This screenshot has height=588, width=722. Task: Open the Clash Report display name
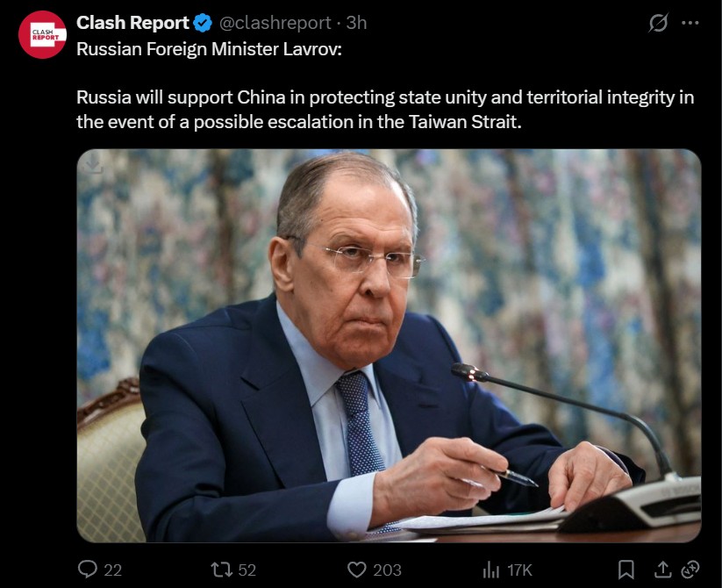click(x=132, y=23)
